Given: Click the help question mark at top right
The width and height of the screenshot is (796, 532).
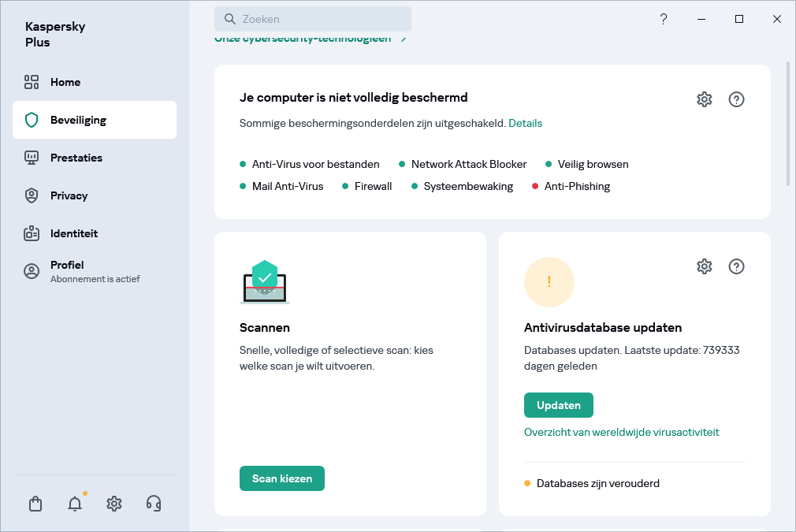Looking at the screenshot, I should coord(664,18).
